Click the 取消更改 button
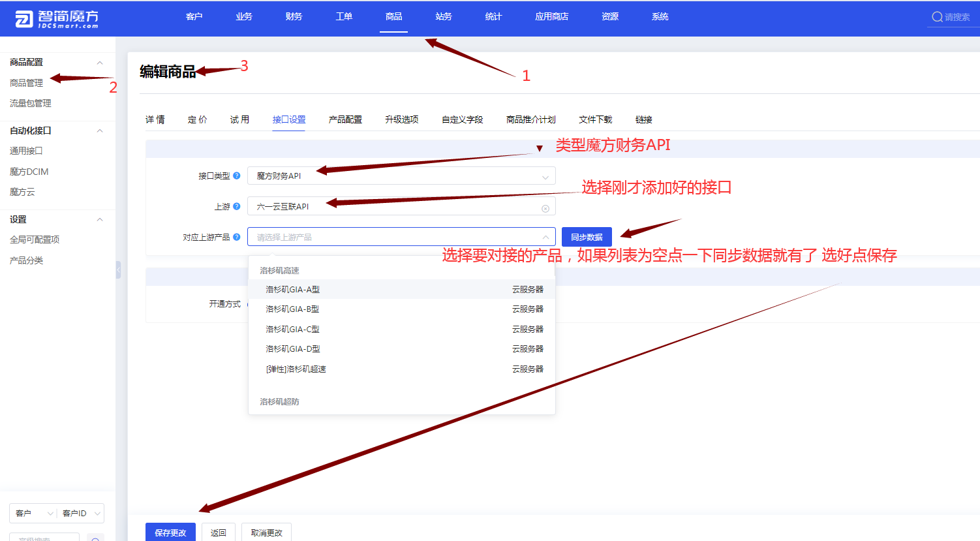Screen dimensions: 980x541 267,532
